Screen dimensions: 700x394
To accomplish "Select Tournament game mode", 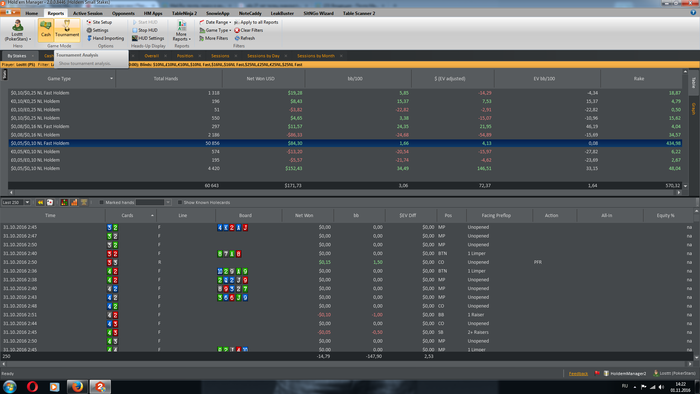I will click(x=67, y=30).
